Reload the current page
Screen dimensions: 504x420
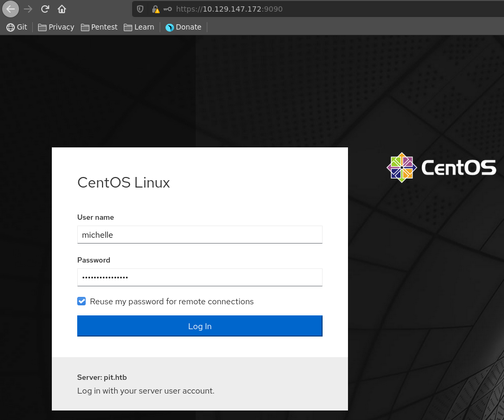[45, 9]
